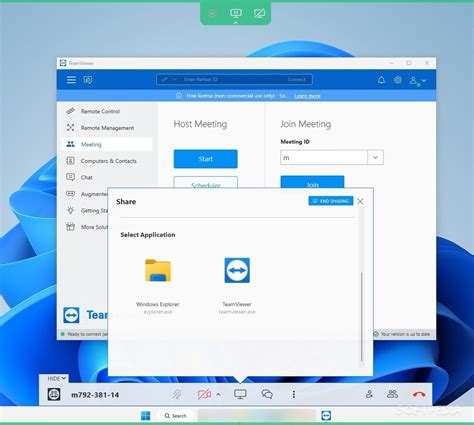Screen dimensions: 474x425
Task: Click the stop-sharing icon in top green bar
Action: tap(259, 13)
